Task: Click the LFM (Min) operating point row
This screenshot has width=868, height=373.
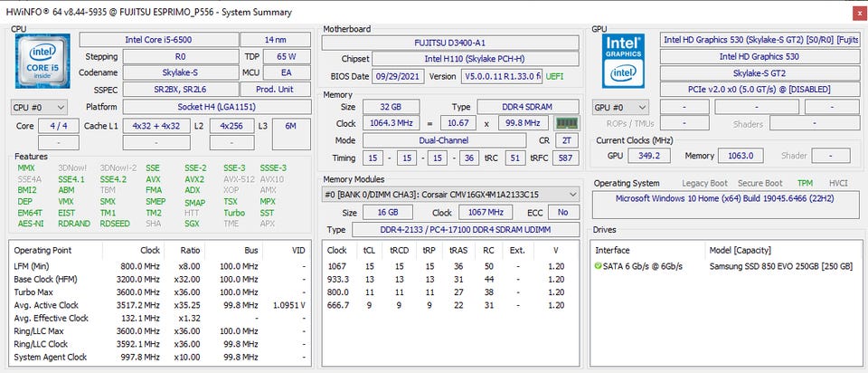Action: [x=159, y=266]
